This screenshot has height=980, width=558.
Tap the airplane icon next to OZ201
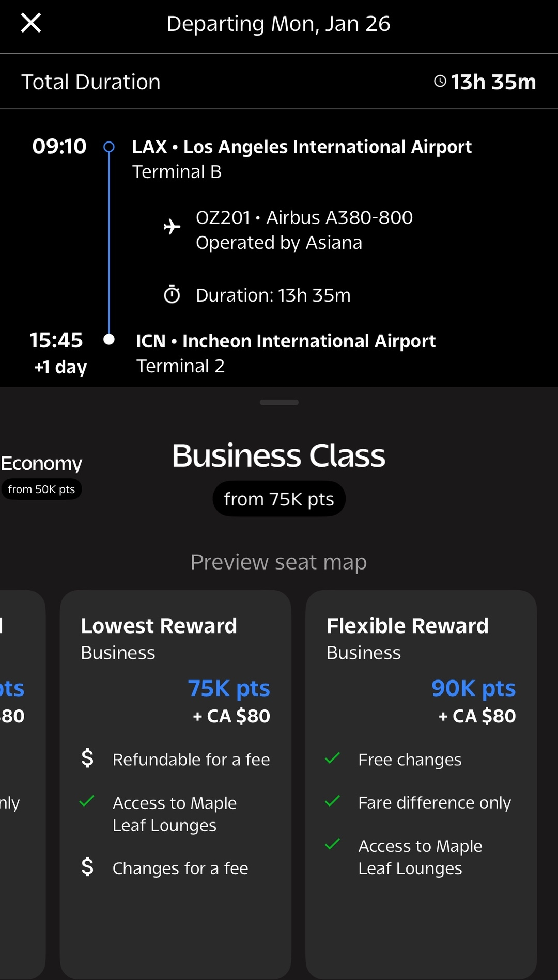172,227
